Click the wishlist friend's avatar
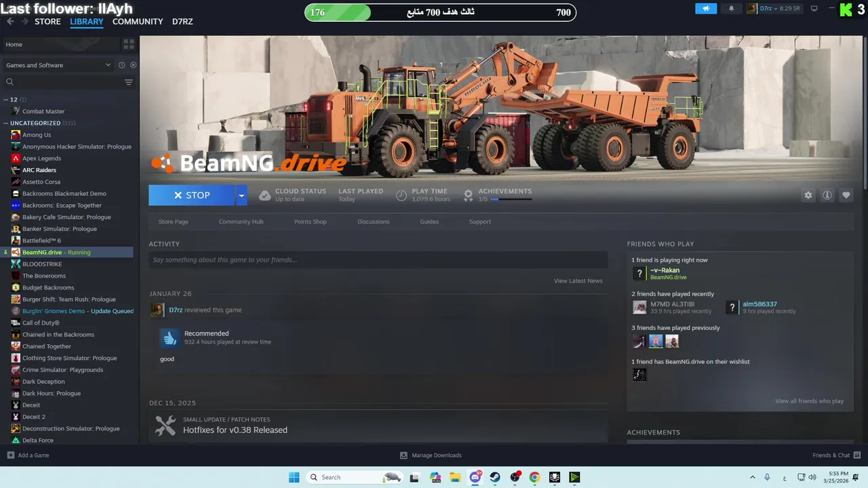The width and height of the screenshot is (868, 488). [639, 375]
